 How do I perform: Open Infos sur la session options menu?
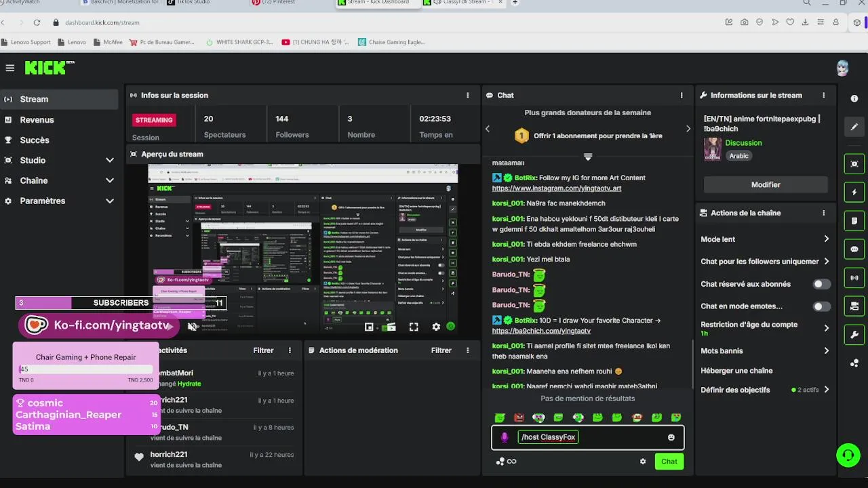467,96
